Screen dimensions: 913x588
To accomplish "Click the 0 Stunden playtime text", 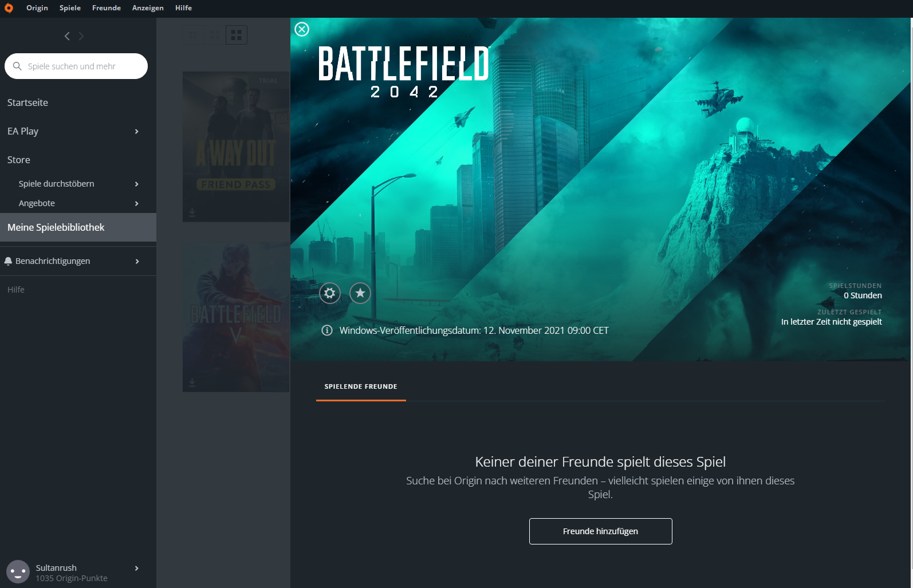I will [863, 295].
